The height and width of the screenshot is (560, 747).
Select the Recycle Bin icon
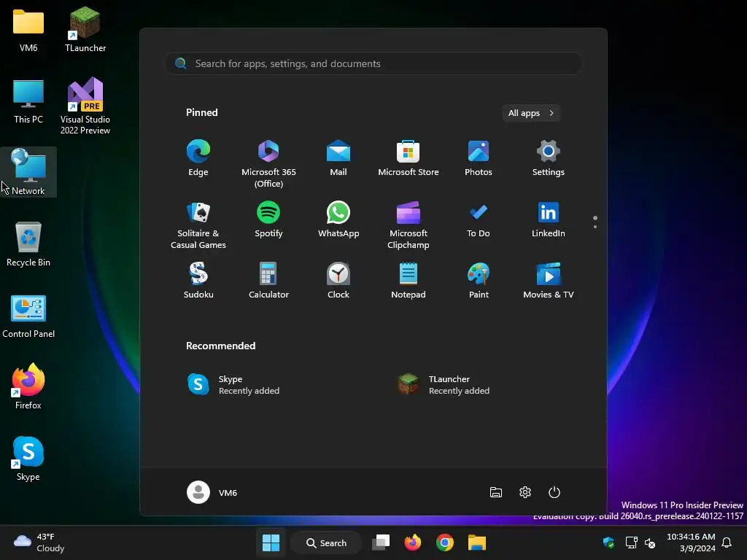coord(28,244)
